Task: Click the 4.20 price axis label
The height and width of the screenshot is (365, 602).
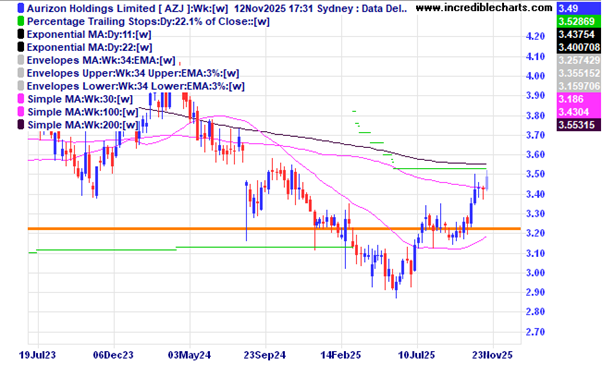Action: click(x=536, y=36)
